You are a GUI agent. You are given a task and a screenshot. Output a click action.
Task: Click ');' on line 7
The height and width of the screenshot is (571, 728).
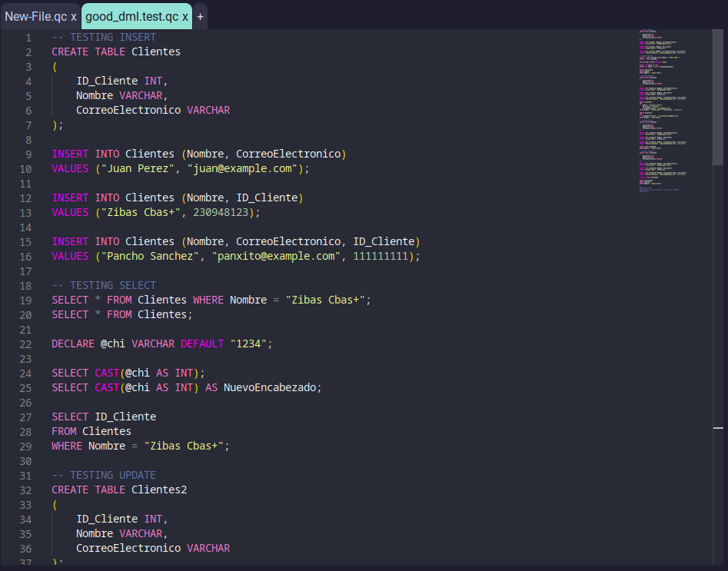pyautogui.click(x=58, y=124)
